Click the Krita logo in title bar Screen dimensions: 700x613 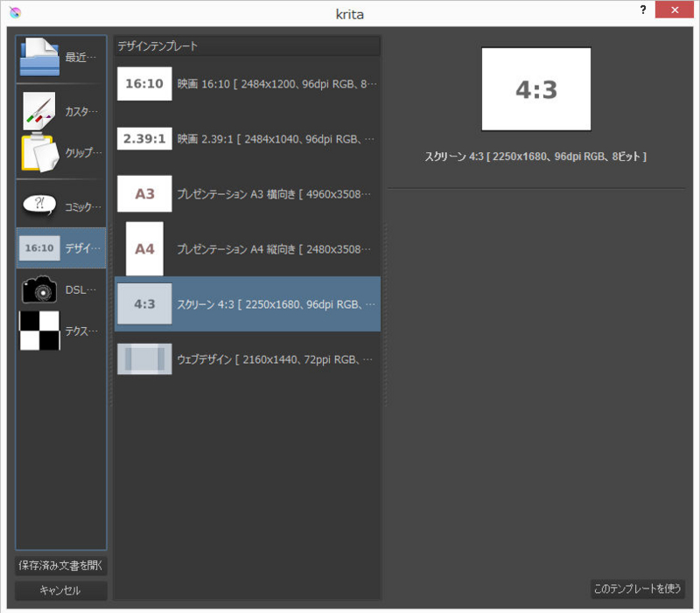[15, 12]
